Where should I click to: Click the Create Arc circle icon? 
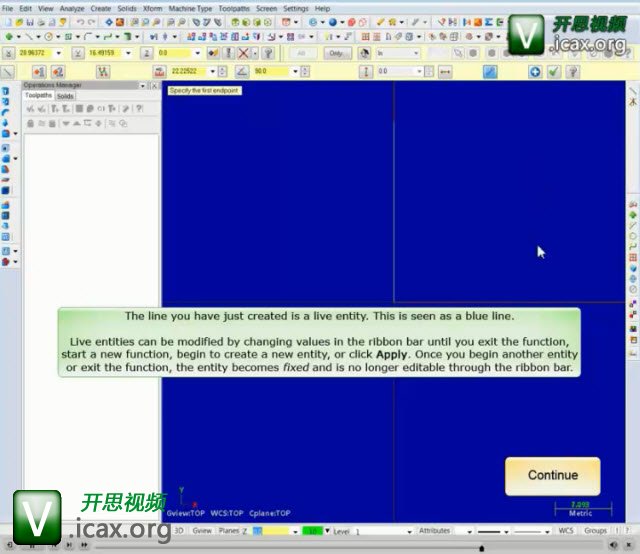point(49,37)
